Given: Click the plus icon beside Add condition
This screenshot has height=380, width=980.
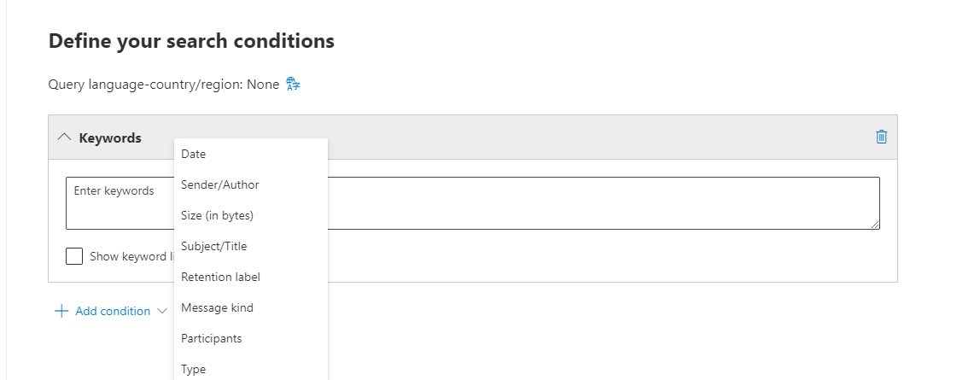Looking at the screenshot, I should [61, 312].
